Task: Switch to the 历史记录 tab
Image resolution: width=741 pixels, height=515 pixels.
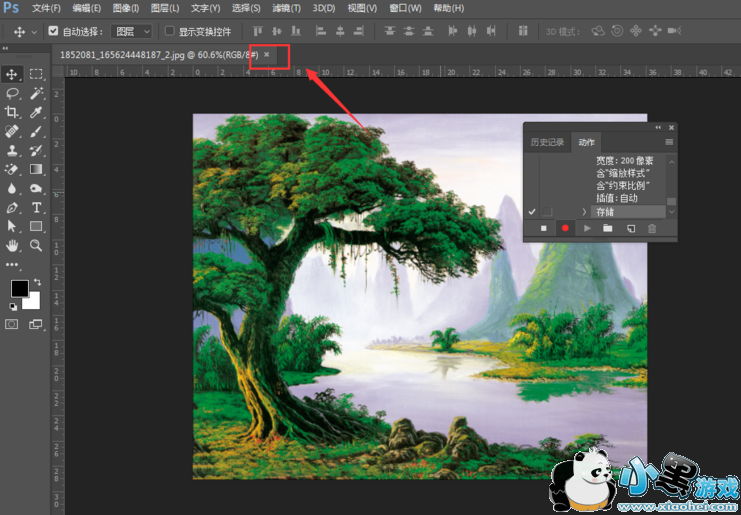Action: 547,142
